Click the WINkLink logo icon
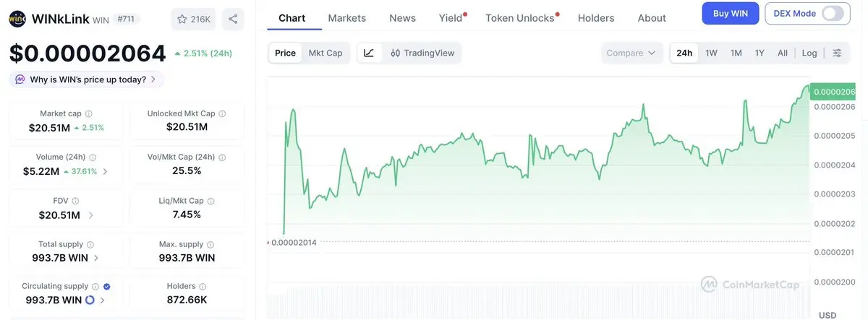Image resolution: width=868 pixels, height=320 pixels. 18,18
